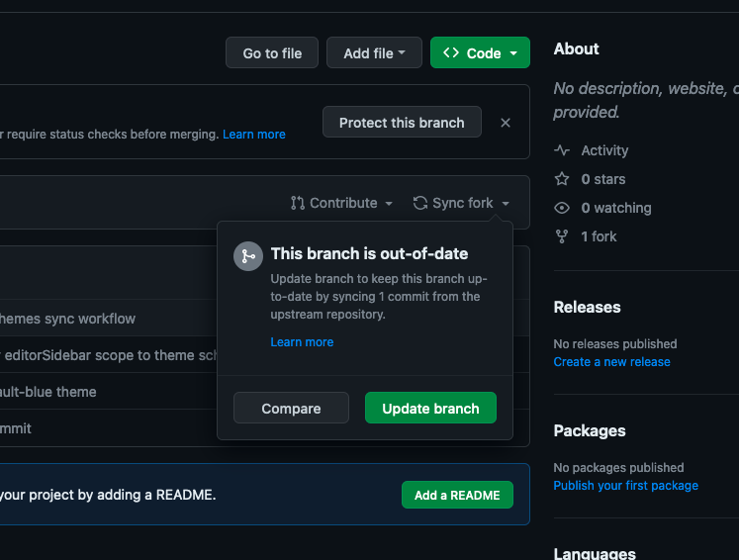The width and height of the screenshot is (739, 560).
Task: Expand the Add file dropdown
Action: [x=374, y=53]
